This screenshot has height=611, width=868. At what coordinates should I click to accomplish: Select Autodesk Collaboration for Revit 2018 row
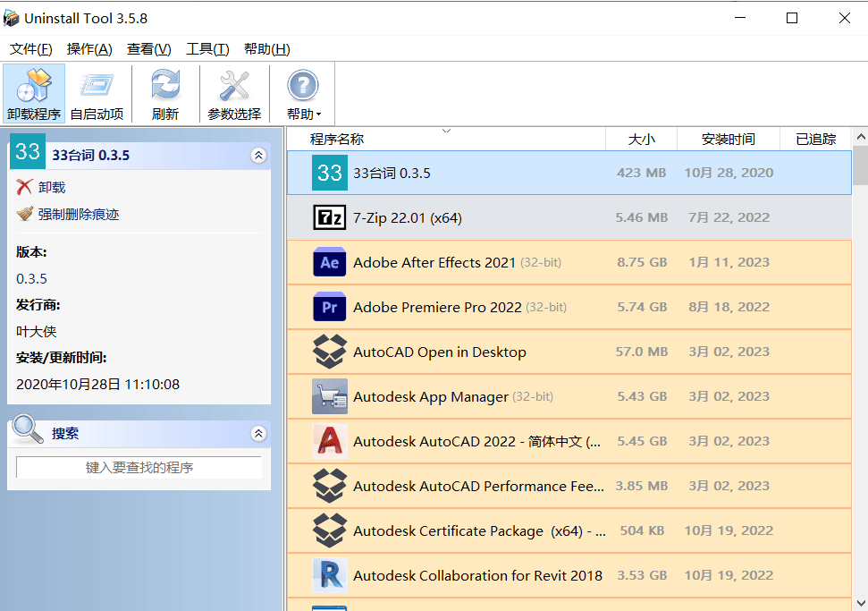569,575
